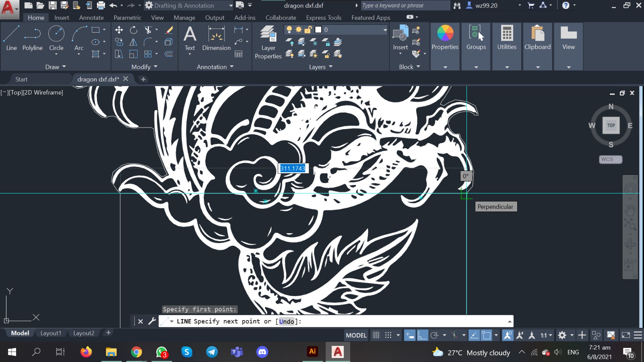This screenshot has width=644, height=362.
Task: Open the annotation scale 1:1 dropdown
Action: point(546,335)
